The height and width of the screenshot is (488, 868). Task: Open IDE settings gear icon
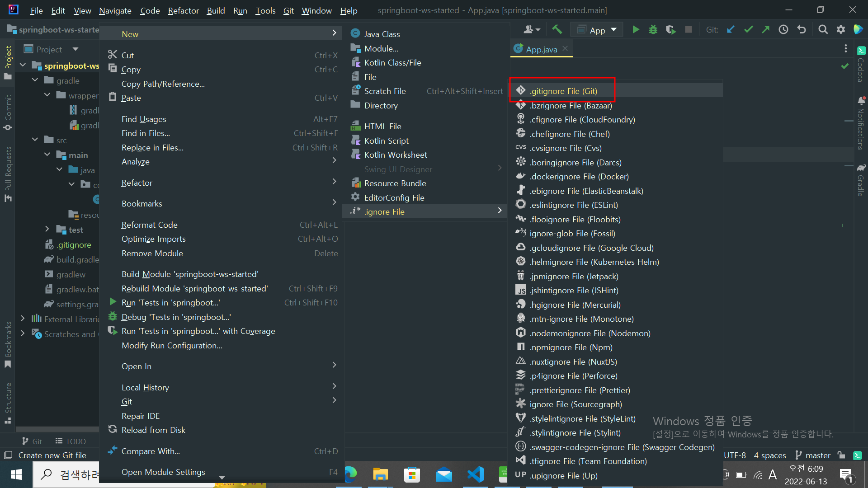[840, 30]
